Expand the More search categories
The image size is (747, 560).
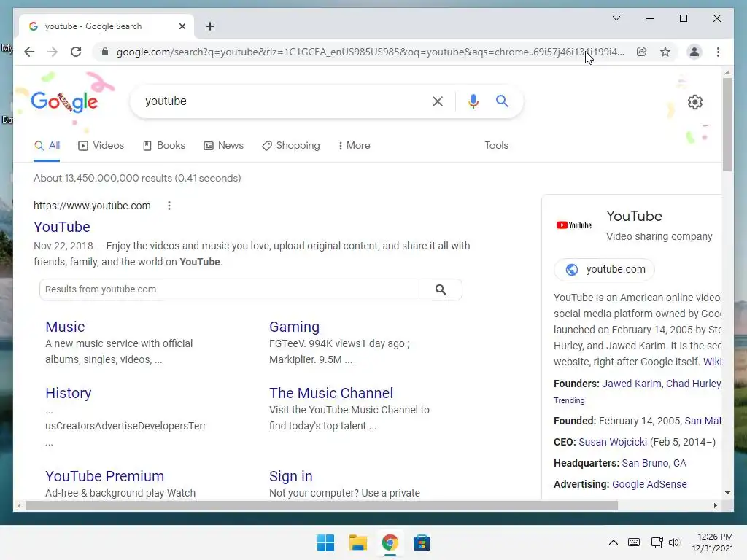tap(354, 146)
